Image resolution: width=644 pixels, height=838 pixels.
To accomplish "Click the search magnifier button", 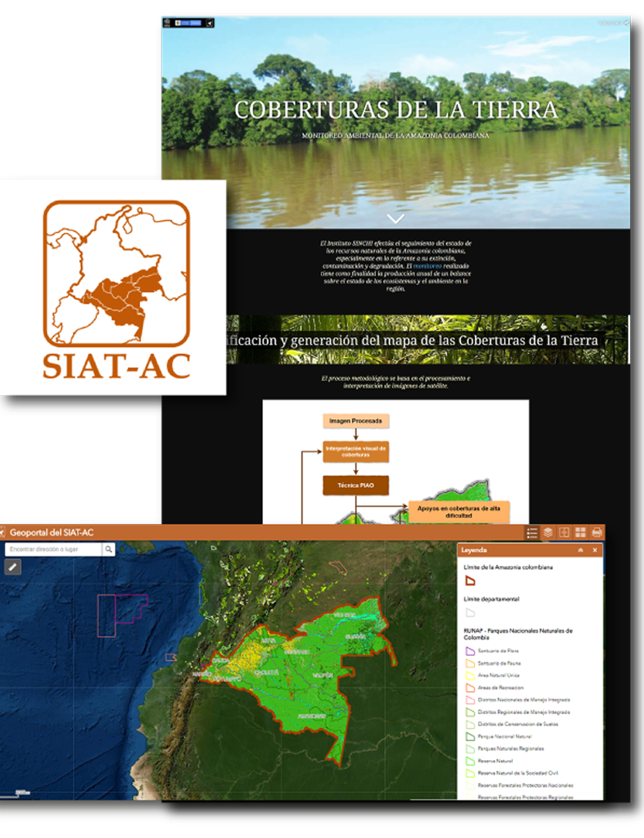I will coord(108,549).
